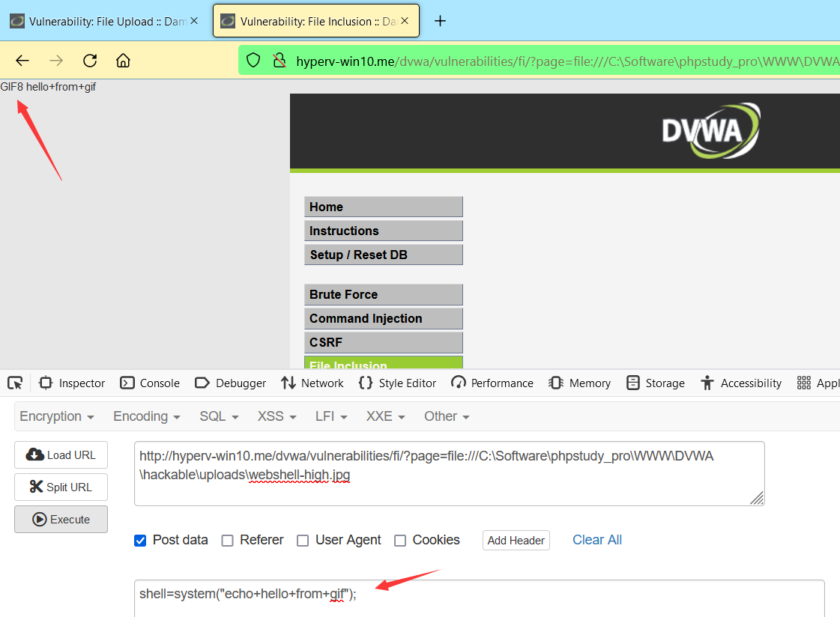Click the Inspector panel icon
The image size is (840, 617).
click(46, 383)
